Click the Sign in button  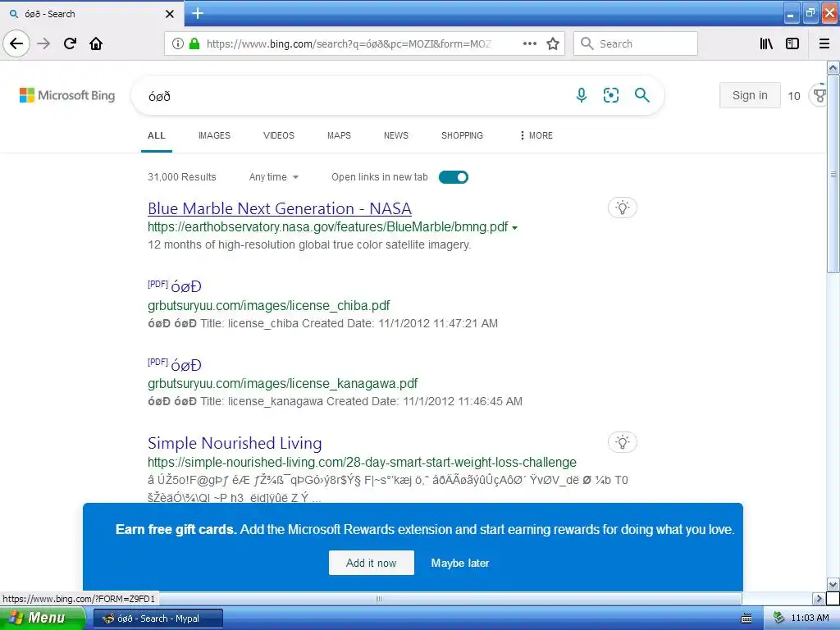point(750,95)
